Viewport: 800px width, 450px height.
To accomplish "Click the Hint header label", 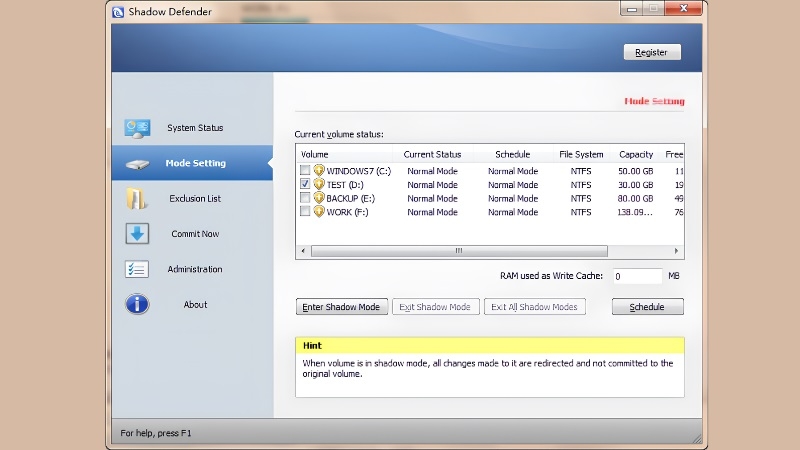I will pos(312,345).
